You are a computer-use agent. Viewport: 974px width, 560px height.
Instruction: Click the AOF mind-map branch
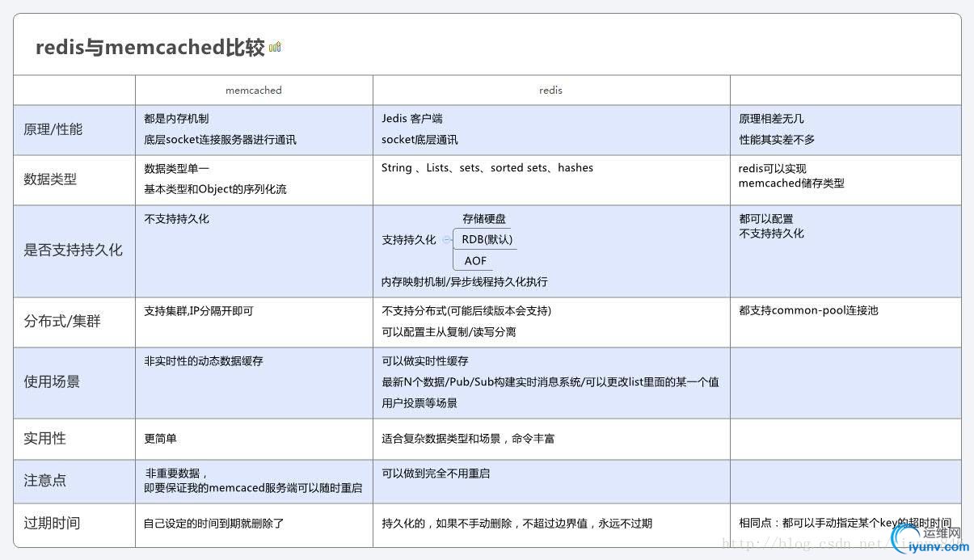tap(475, 261)
